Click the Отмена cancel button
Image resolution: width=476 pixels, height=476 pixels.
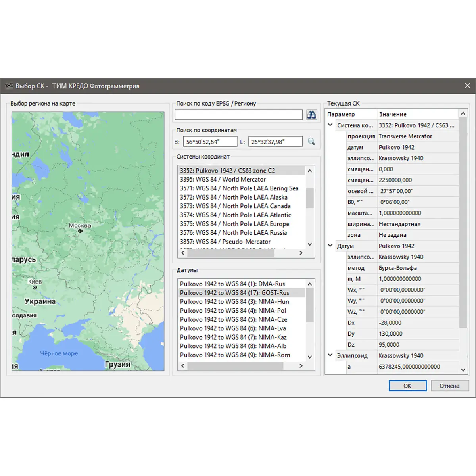point(449,386)
